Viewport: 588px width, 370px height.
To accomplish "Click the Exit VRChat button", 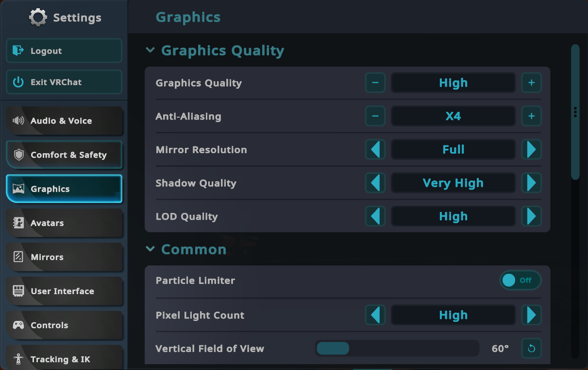I will (x=64, y=82).
